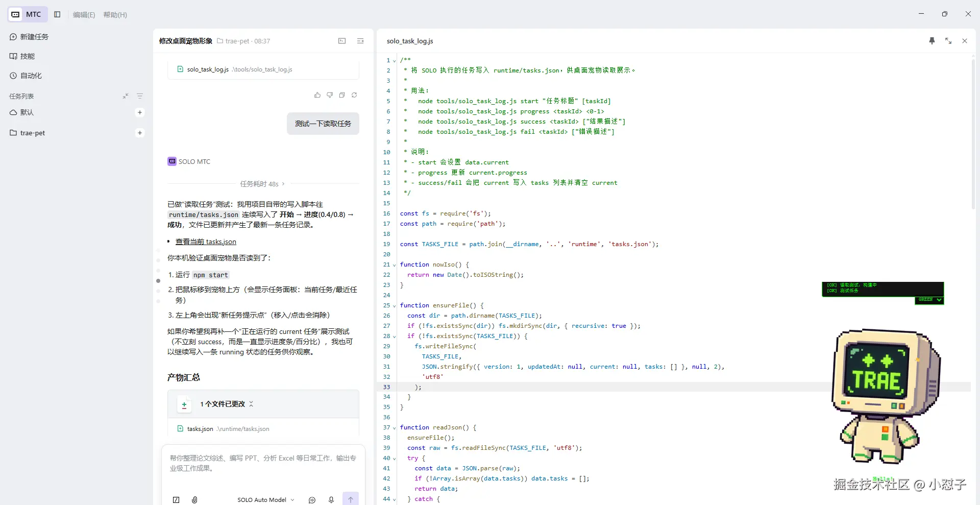Pin the solo_task_log.js editor panel
Image resolution: width=980 pixels, height=505 pixels.
[932, 41]
